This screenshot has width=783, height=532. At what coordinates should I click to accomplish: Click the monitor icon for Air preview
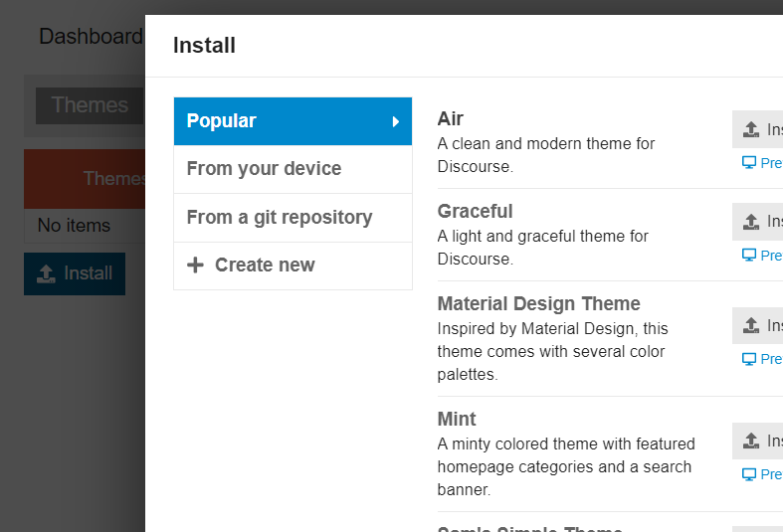pyautogui.click(x=749, y=163)
